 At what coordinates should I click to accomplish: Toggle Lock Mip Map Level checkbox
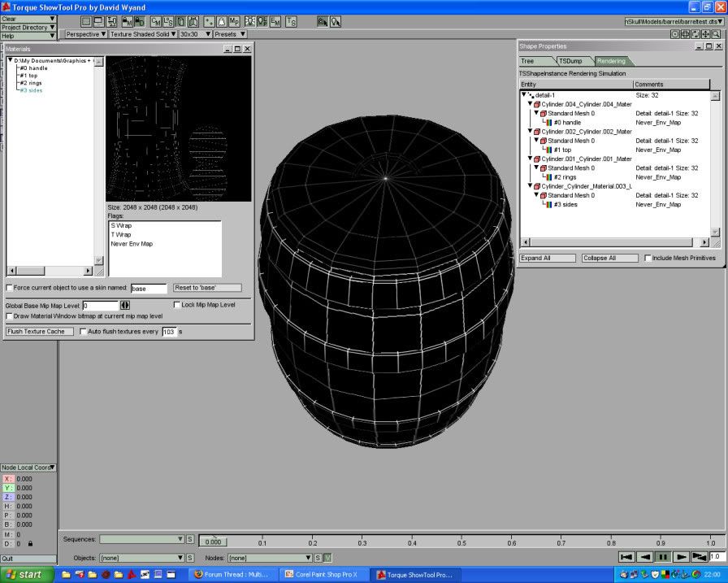point(177,305)
